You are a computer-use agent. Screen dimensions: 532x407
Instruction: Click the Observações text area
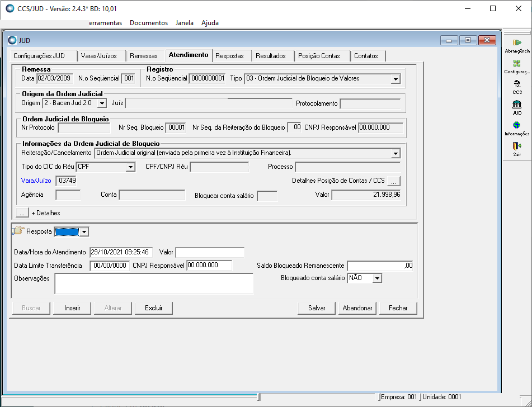coord(154,283)
